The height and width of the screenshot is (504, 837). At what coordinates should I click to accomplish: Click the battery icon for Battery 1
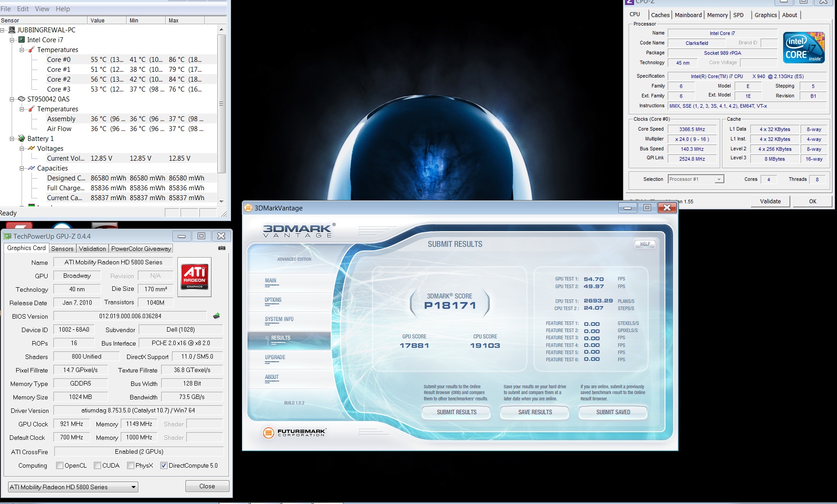point(22,138)
